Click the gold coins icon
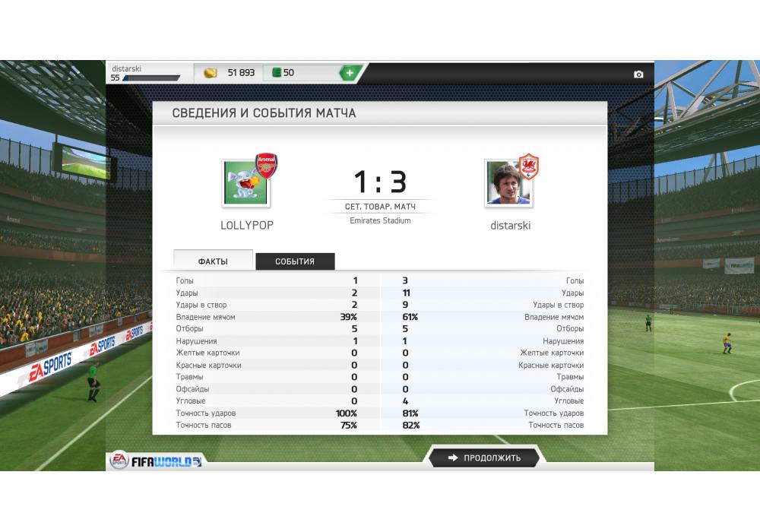This screenshot has width=760, height=532. coord(211,73)
